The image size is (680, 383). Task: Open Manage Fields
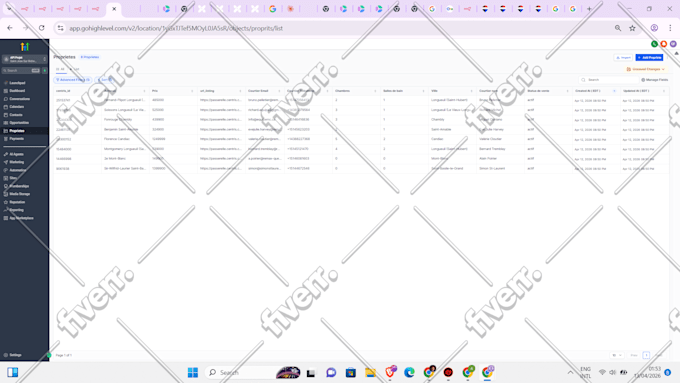(654, 80)
